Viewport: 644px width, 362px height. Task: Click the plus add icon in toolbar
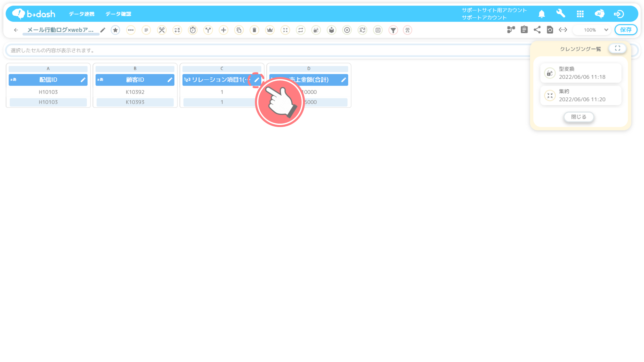tap(224, 30)
